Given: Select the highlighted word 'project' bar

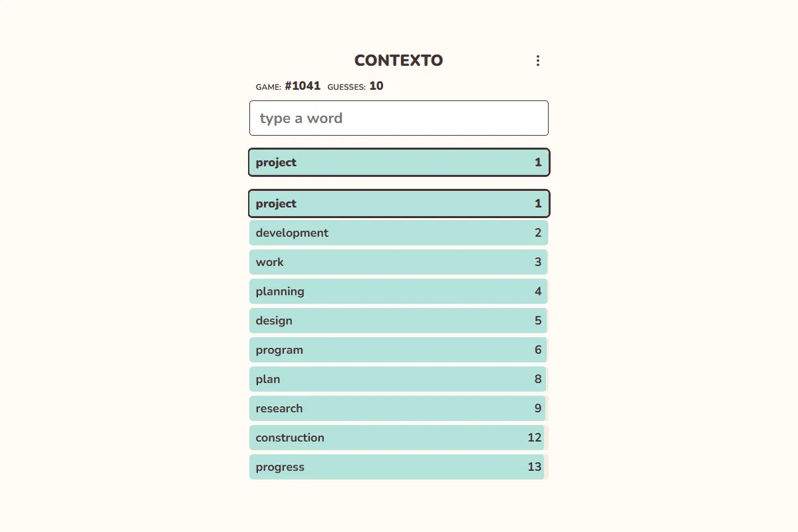Looking at the screenshot, I should click(x=398, y=203).
